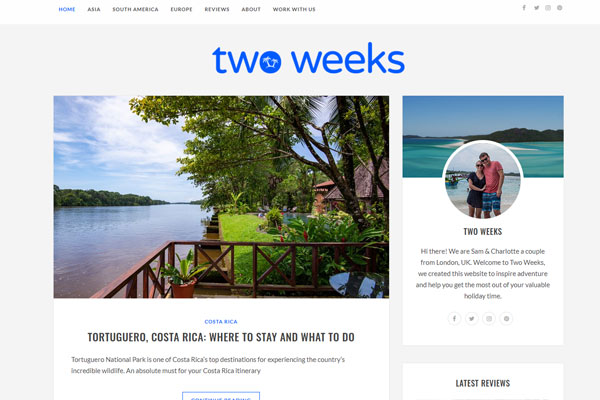Click the Pinterest circle icon under author bio
The image size is (600, 400).
(506, 318)
